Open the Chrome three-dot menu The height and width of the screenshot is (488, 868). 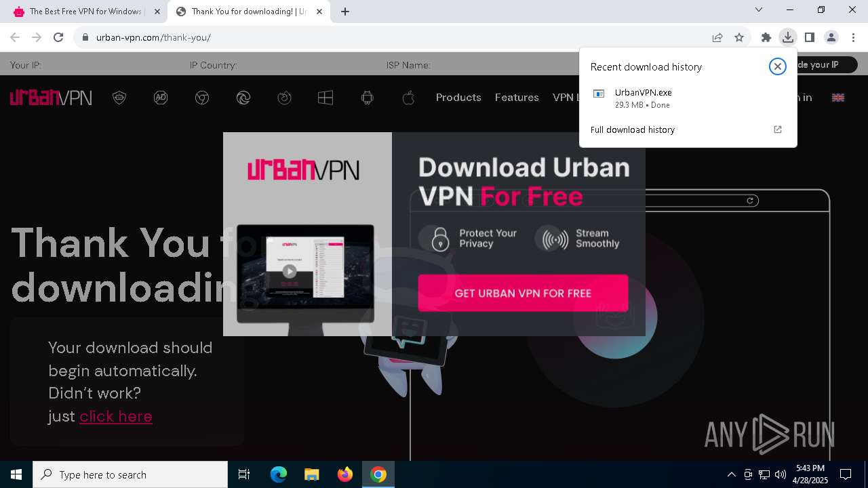click(x=853, y=37)
